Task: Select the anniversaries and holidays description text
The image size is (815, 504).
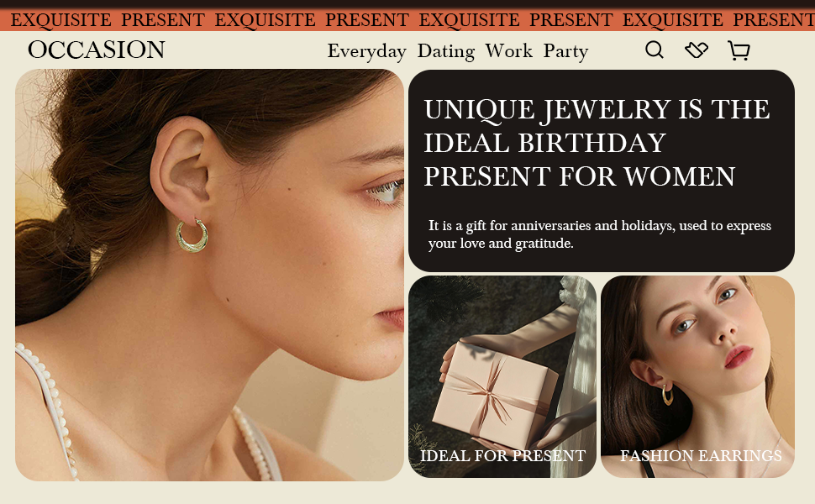Action: tap(599, 234)
